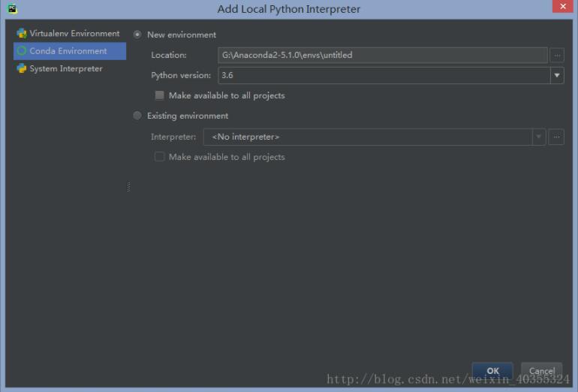This screenshot has height=392, width=578.
Task: Select Conda Environment in the sidebar
Action: 70,51
